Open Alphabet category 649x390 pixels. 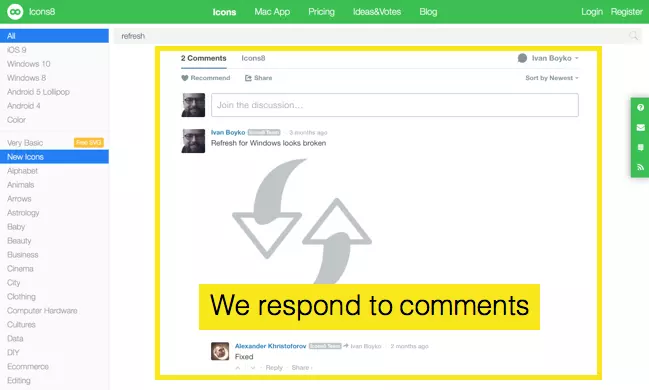[22, 171]
